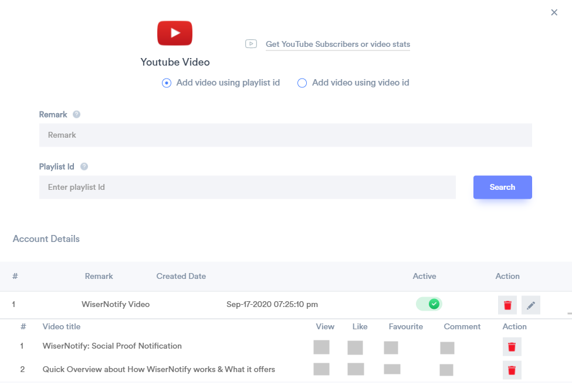Click the small video icon beside stats link
Viewport: 572px width, 392px height.
(x=251, y=44)
